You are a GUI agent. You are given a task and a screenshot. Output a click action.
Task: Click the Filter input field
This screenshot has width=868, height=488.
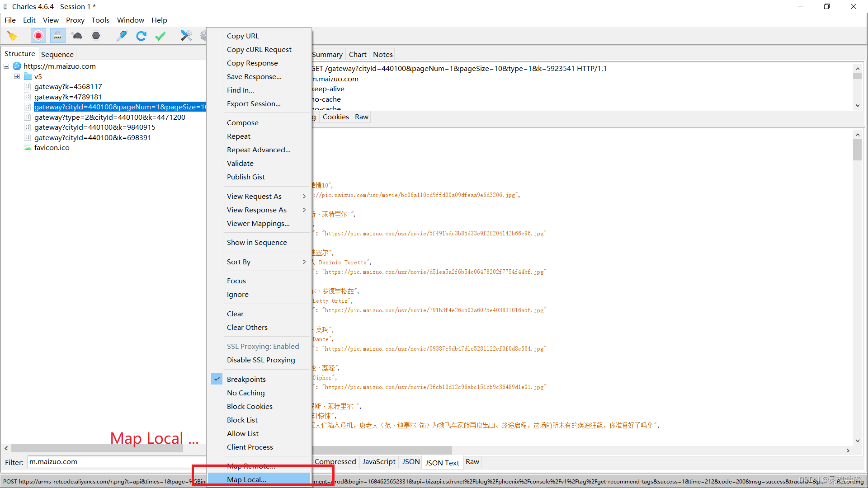[113, 462]
